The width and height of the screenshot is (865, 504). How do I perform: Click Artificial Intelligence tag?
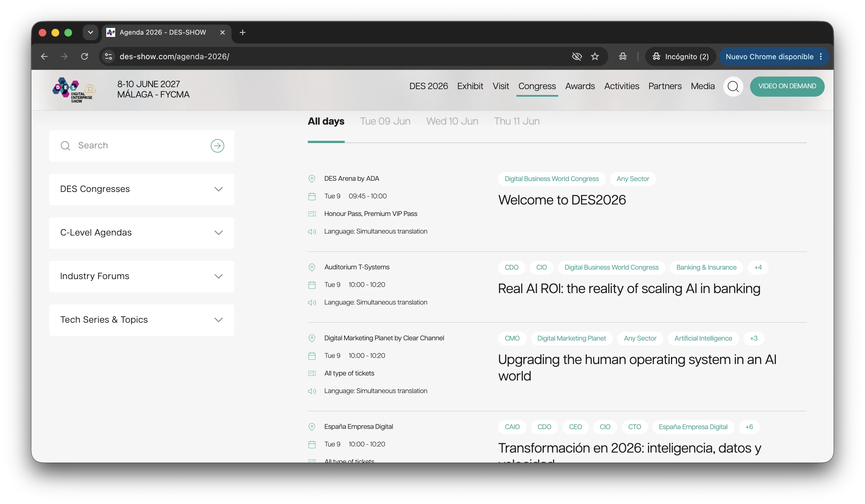point(703,338)
